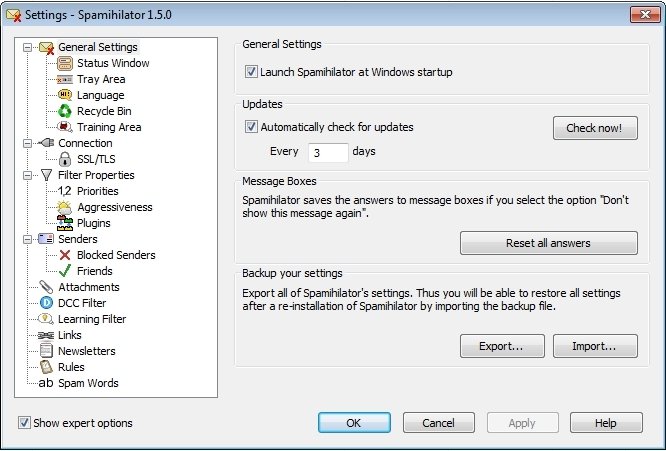Image resolution: width=666 pixels, height=451 pixels.
Task: Click Reset all answers button
Action: [548, 243]
